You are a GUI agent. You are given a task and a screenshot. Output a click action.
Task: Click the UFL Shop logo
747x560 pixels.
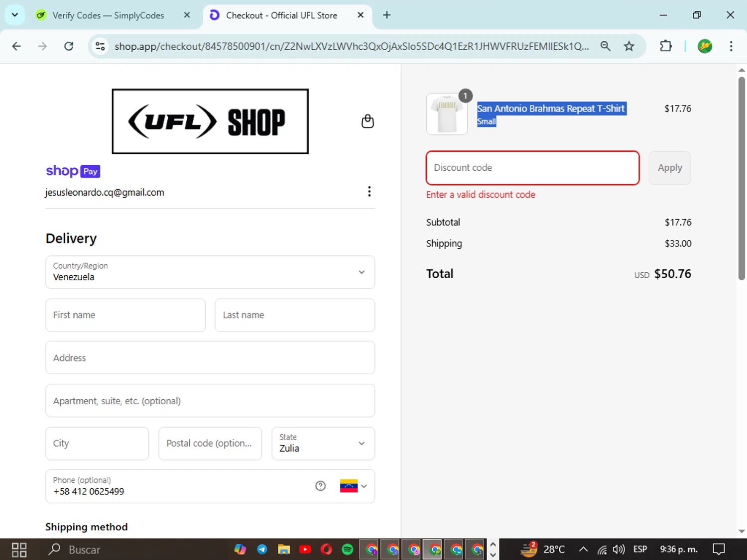pyautogui.click(x=210, y=121)
